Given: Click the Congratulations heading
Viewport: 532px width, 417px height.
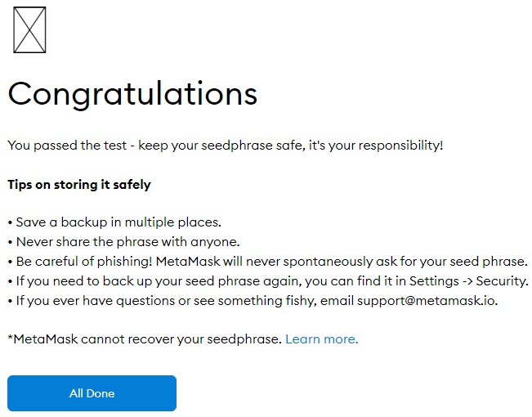Looking at the screenshot, I should 132,94.
